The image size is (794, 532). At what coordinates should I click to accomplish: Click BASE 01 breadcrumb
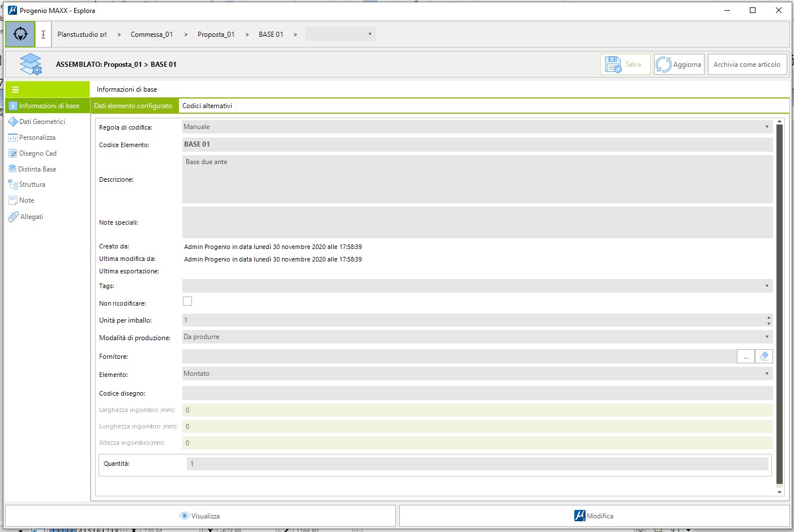[x=271, y=35]
